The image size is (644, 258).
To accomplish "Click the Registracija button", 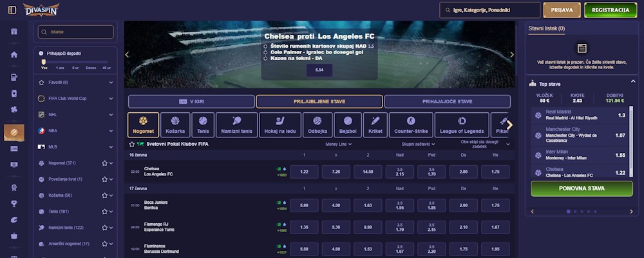I will (611, 10).
